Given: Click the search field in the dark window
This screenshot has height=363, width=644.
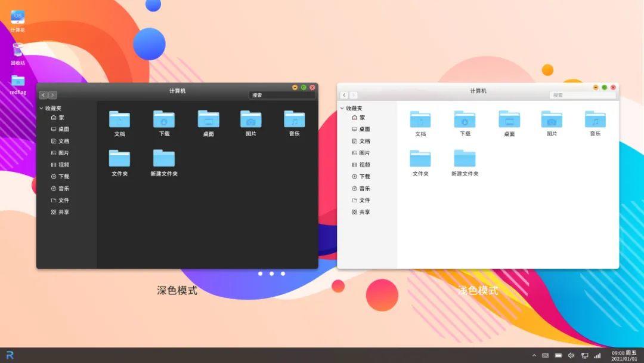Looking at the screenshot, I should (280, 95).
